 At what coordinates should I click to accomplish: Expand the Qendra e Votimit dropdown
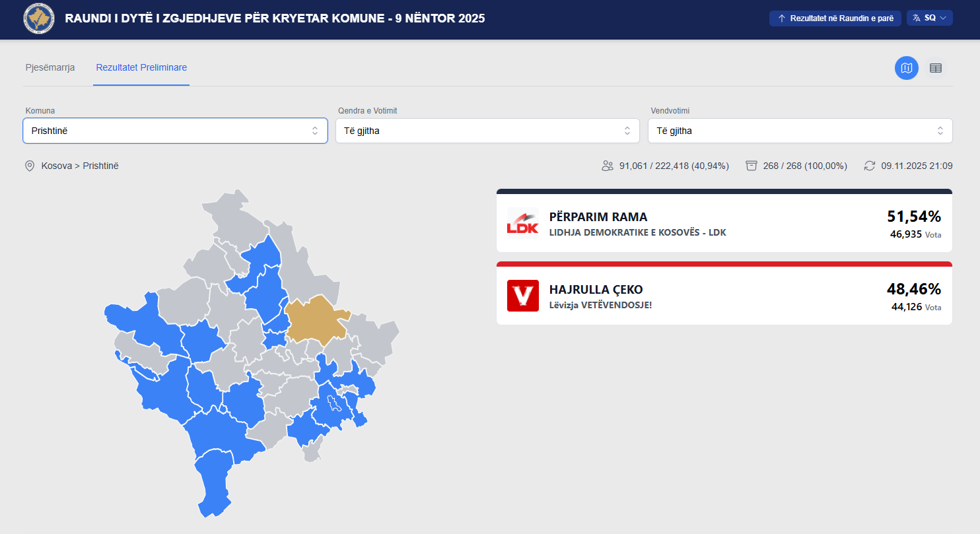pos(487,131)
